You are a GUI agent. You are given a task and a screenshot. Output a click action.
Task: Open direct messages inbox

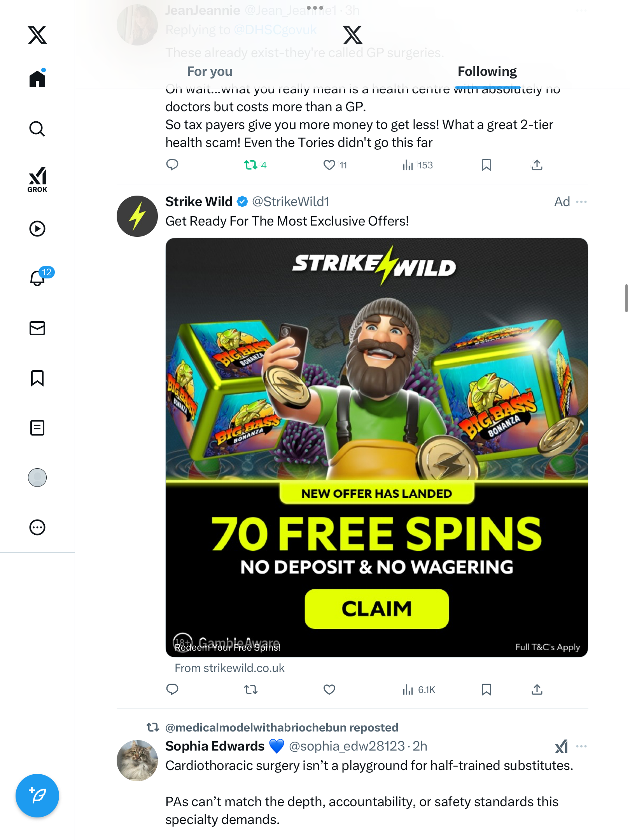pos(37,328)
